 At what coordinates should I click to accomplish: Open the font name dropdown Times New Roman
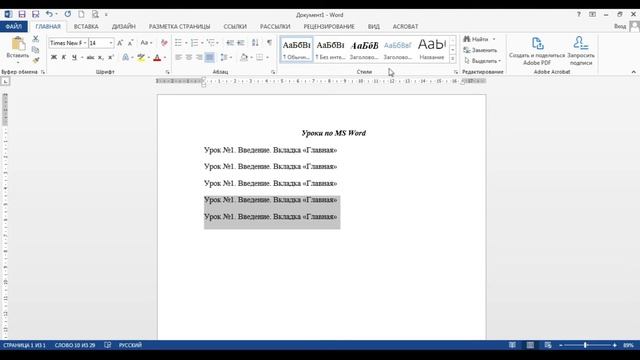tap(84, 43)
